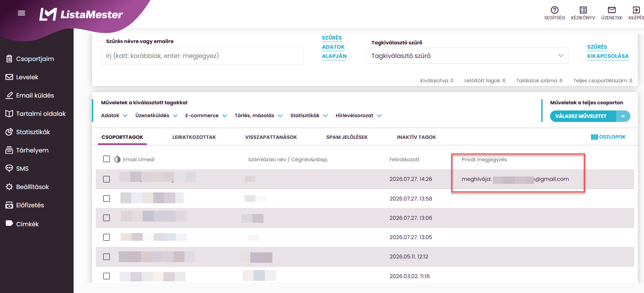Open Email küldés in the sidebar
This screenshot has height=293, width=644.
(x=35, y=95)
